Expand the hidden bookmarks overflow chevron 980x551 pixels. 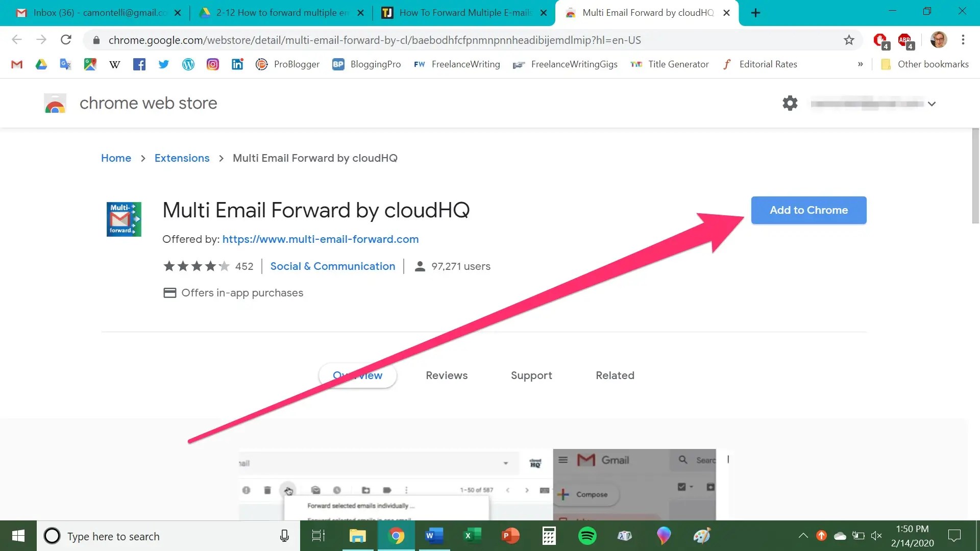point(861,64)
